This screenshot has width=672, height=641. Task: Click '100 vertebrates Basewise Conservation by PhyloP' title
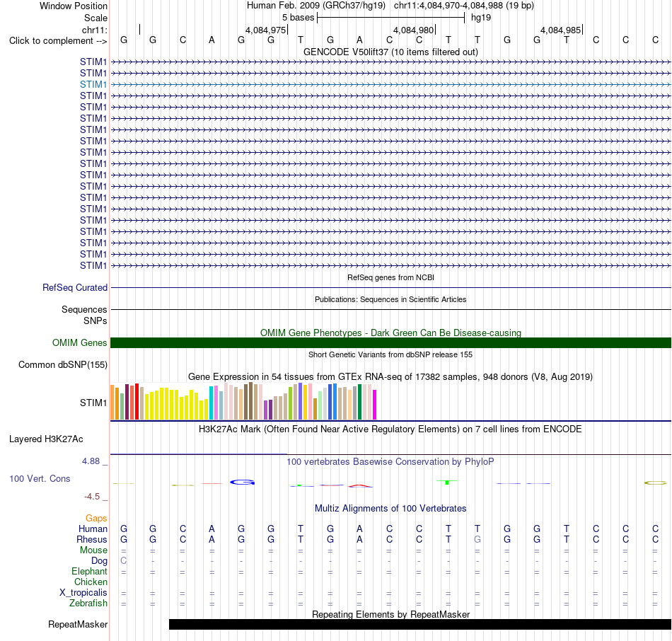pos(390,462)
